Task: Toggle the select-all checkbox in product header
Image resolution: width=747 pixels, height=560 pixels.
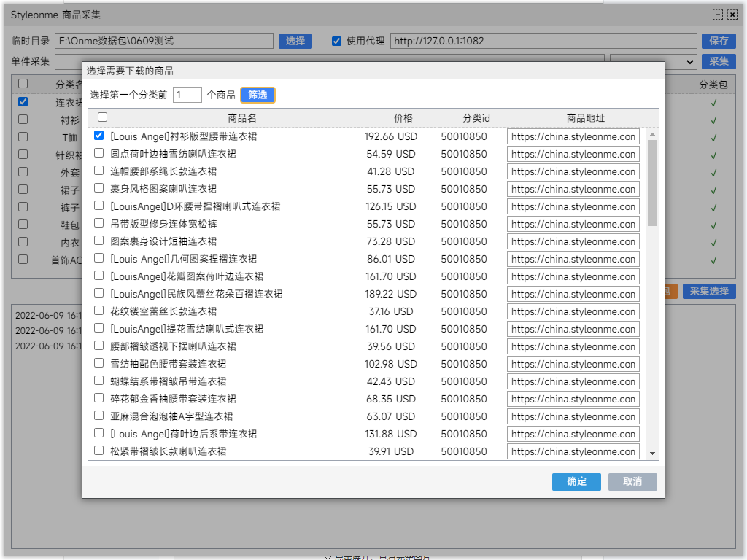Action: (103, 117)
